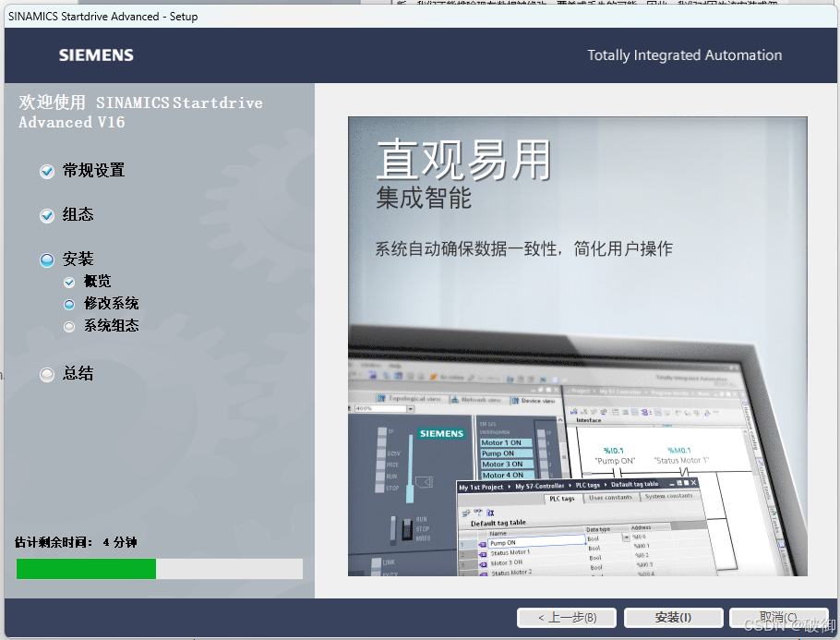Click the Totally Integrated Automation header text
The width and height of the screenshot is (840, 640).
pyautogui.click(x=685, y=55)
